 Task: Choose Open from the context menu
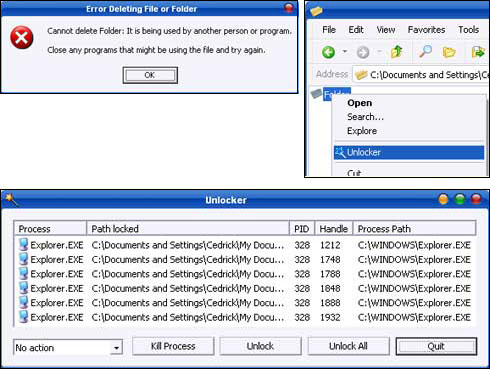(x=409, y=103)
